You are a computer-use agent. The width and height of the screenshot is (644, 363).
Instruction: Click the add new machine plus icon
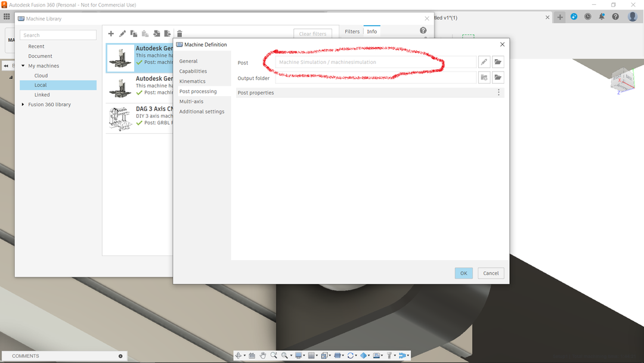[111, 34]
